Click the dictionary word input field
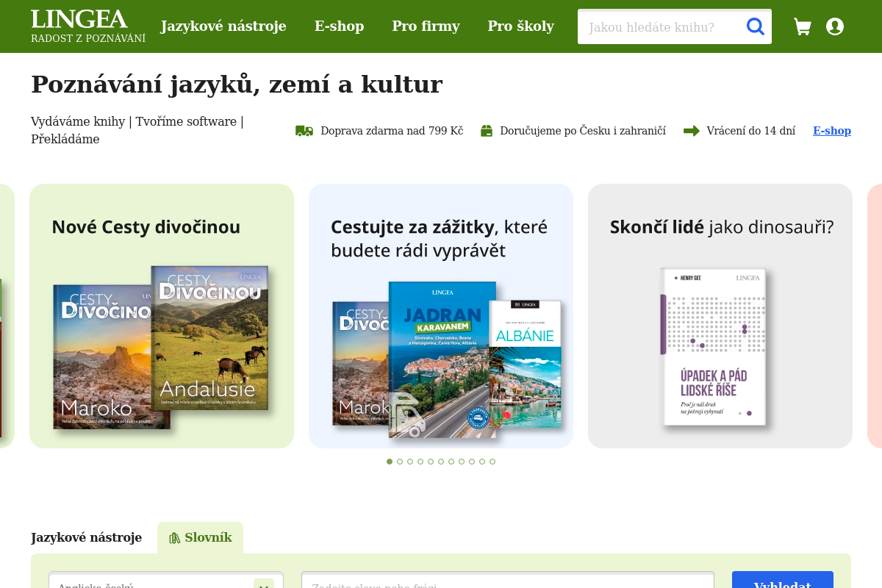Image resolution: width=882 pixels, height=588 pixels. pos(508,580)
